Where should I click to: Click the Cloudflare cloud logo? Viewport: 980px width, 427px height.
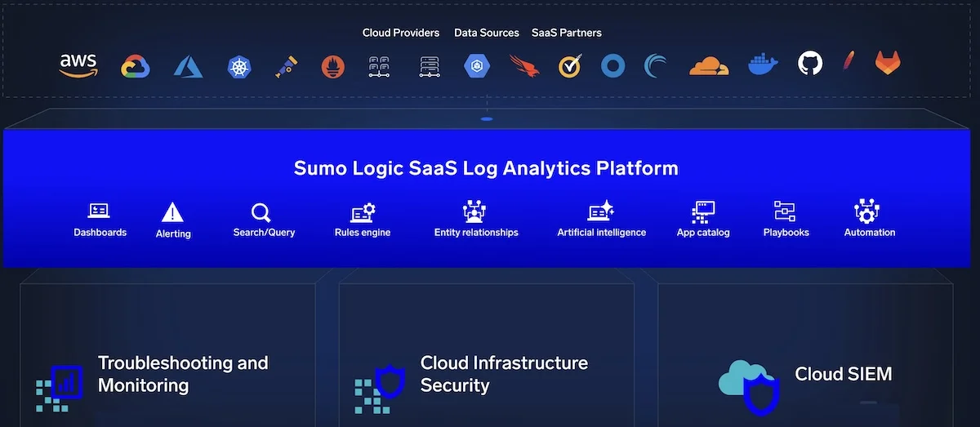[709, 66]
